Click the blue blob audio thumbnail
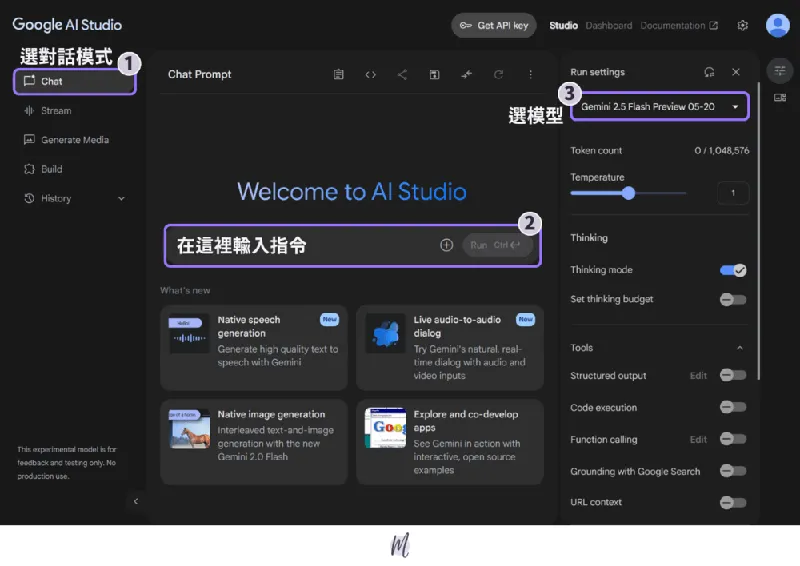The width and height of the screenshot is (800, 566). point(386,333)
